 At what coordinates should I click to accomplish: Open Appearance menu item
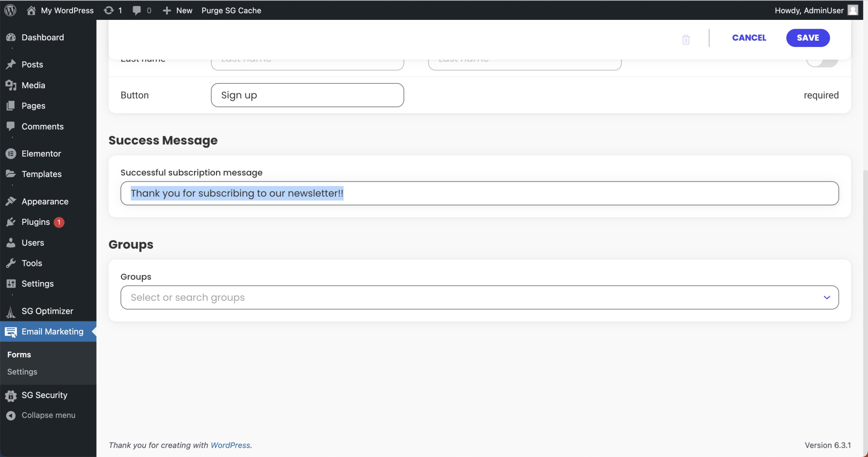click(x=48, y=201)
